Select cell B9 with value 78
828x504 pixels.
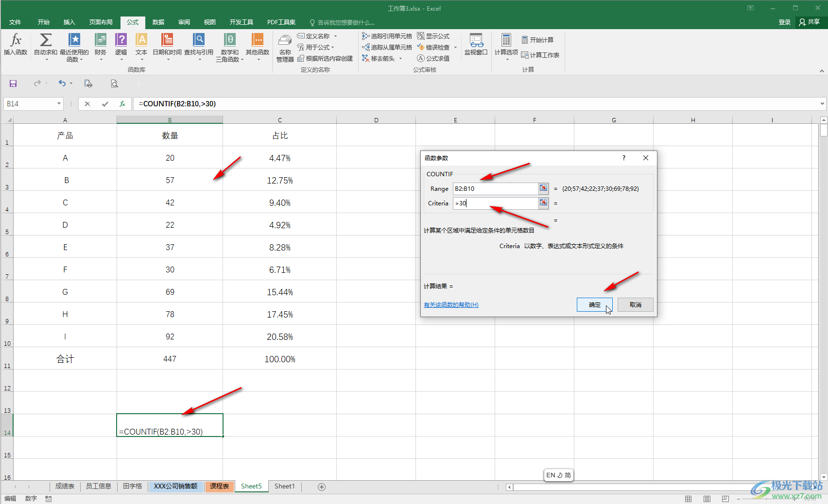(x=170, y=314)
